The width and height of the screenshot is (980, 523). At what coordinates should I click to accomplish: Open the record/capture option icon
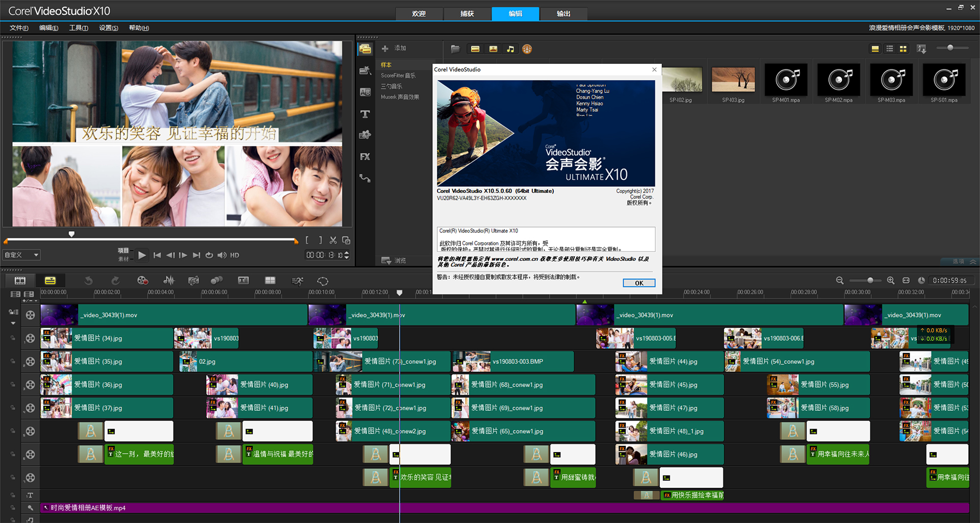coord(142,281)
